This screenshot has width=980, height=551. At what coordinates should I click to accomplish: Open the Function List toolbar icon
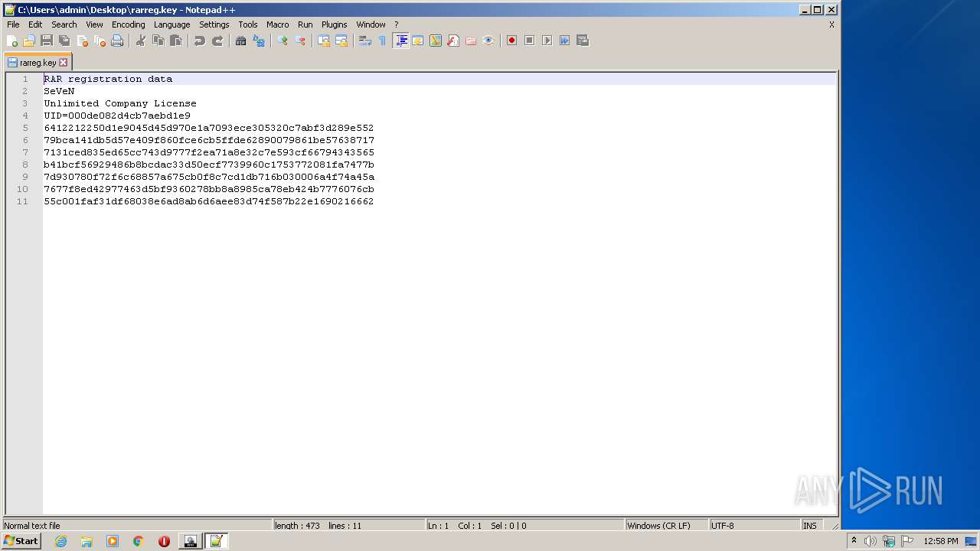[x=453, y=41]
